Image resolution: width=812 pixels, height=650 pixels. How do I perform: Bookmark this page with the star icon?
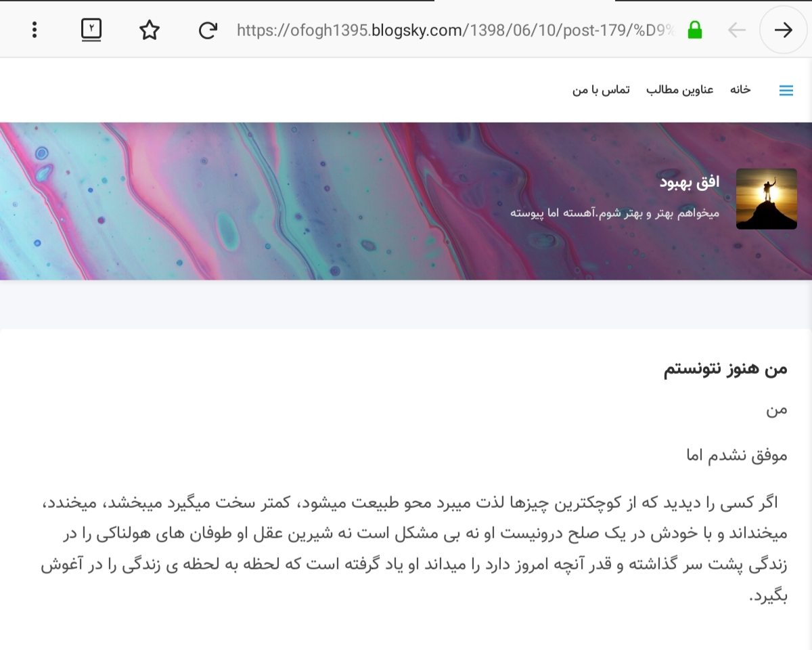(x=150, y=30)
